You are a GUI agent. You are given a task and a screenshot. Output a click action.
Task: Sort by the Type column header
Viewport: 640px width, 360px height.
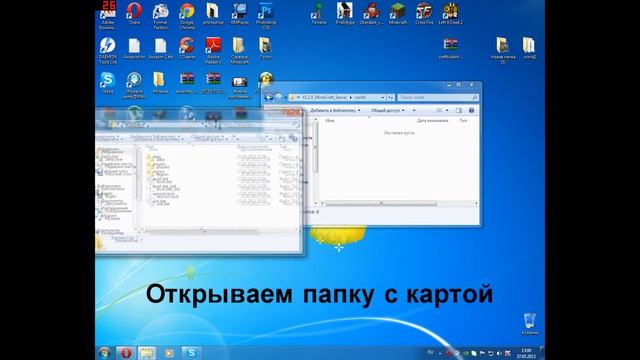tap(463, 120)
